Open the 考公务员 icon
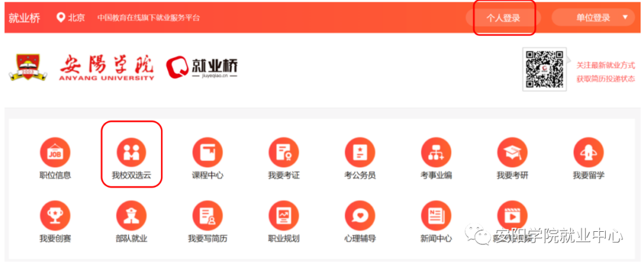Image resolution: width=644 pixels, height=264 pixels. pyautogui.click(x=360, y=153)
